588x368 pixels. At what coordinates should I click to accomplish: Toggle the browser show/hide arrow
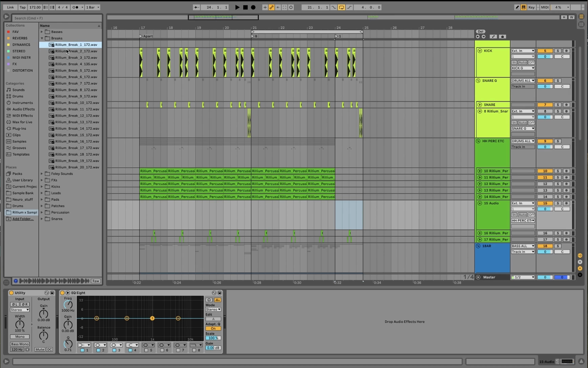[6, 17]
